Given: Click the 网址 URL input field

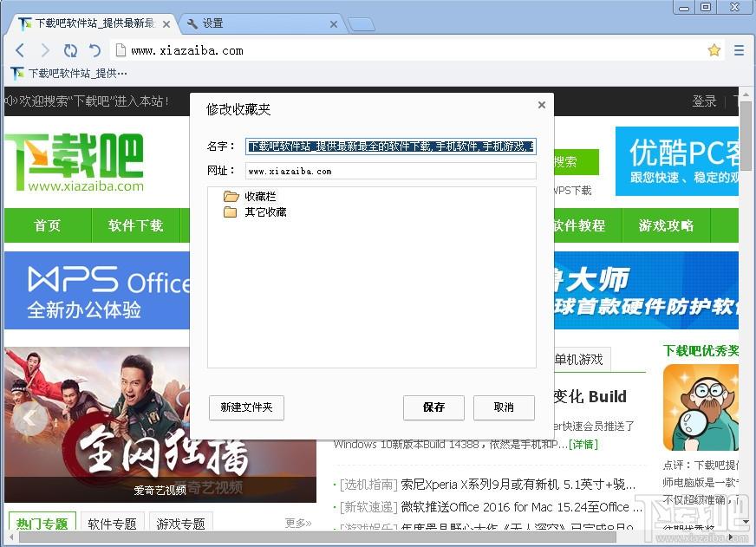Looking at the screenshot, I should tap(390, 171).
